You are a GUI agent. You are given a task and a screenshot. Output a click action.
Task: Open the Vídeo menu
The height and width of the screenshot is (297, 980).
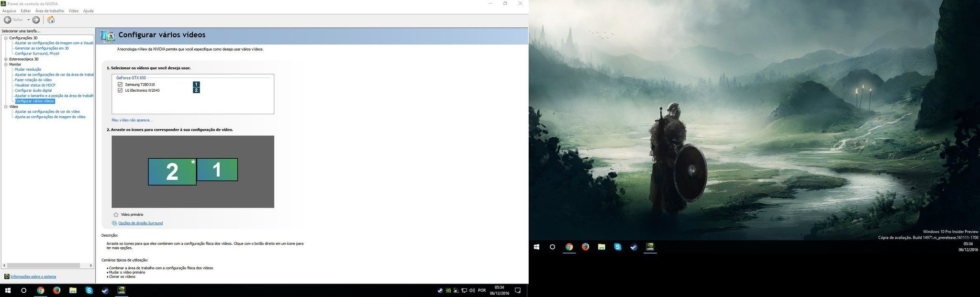click(74, 11)
